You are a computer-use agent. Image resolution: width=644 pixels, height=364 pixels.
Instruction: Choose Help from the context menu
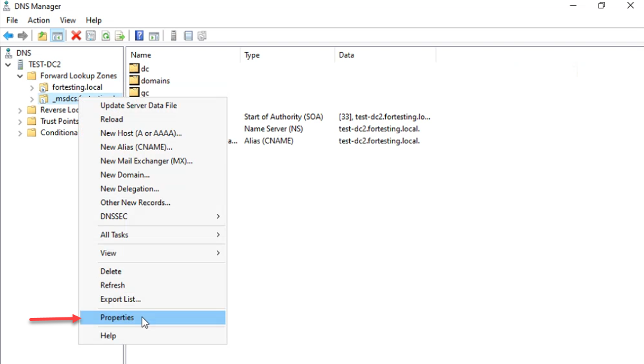pos(153,336)
